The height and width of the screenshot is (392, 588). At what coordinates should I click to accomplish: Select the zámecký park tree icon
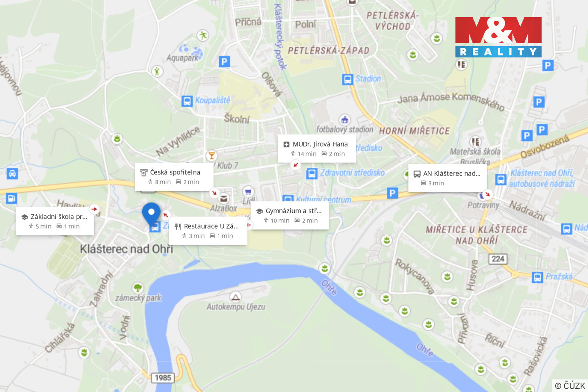pyautogui.click(x=138, y=288)
